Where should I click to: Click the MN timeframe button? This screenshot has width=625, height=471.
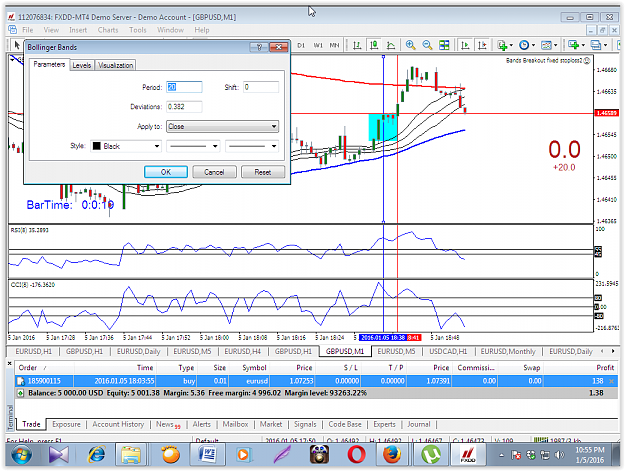(x=334, y=45)
